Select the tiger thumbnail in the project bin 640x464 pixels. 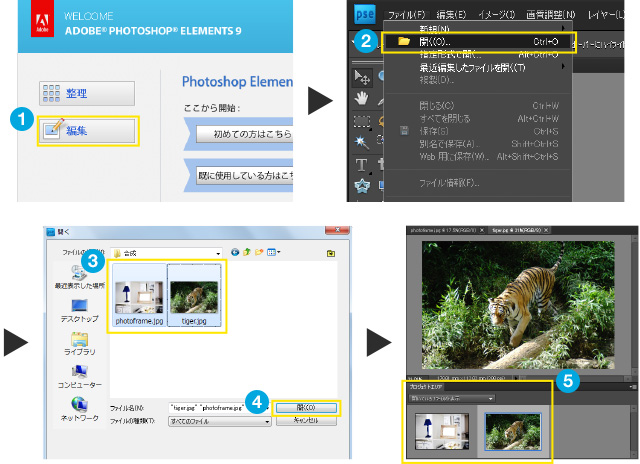513,431
